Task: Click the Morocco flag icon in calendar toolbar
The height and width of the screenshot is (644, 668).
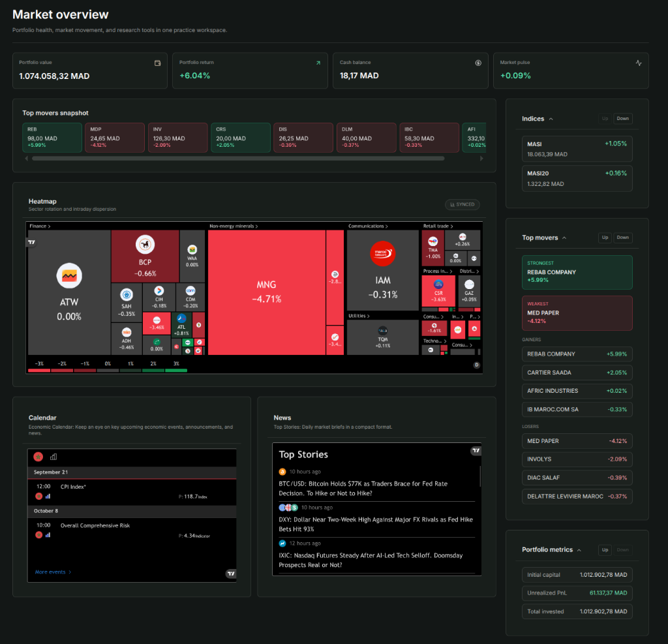Action: 38,457
